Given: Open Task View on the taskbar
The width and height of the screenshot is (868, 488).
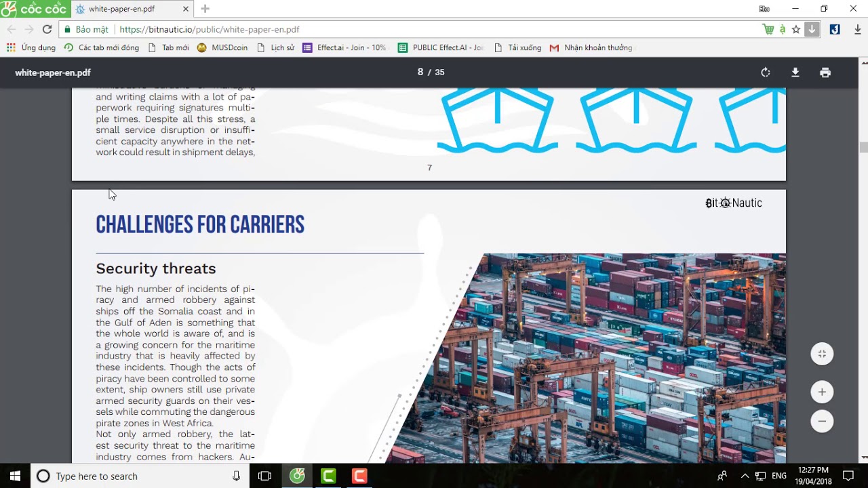Looking at the screenshot, I should (265, 476).
